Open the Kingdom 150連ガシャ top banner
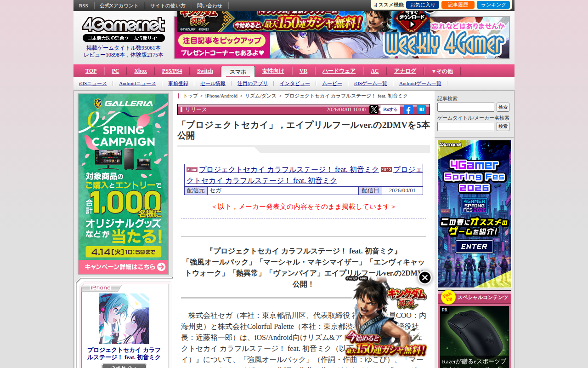 click(x=303, y=22)
